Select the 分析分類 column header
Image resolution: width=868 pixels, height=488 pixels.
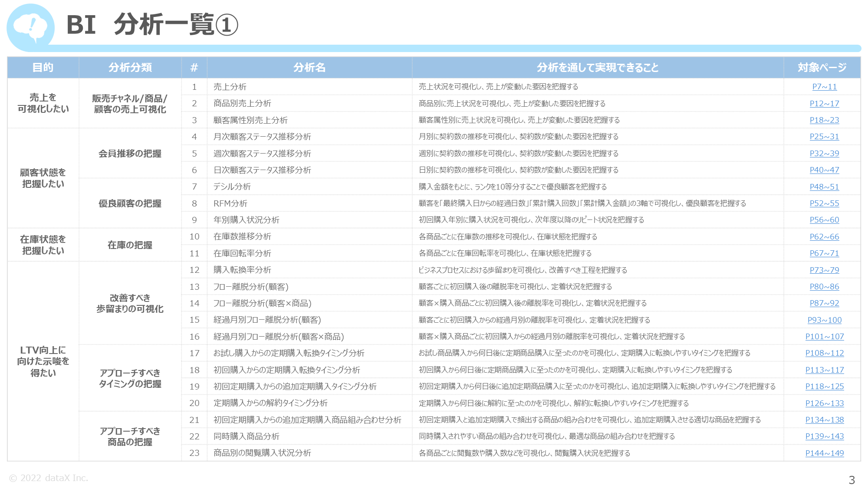(x=130, y=68)
